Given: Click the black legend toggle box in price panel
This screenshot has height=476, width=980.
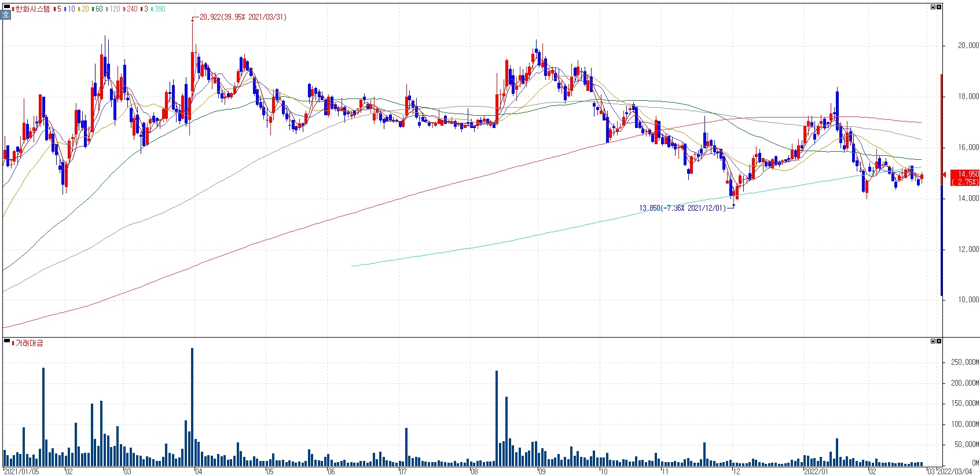Looking at the screenshot, I should [7, 6].
